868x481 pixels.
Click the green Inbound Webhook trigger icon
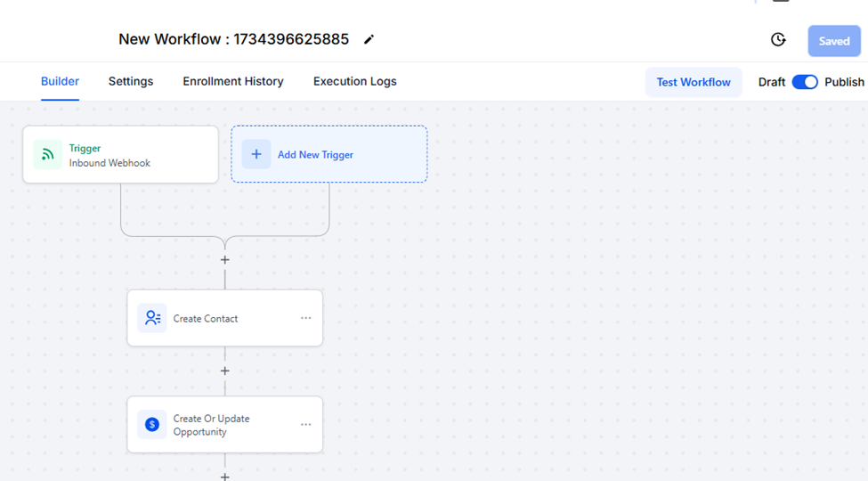coord(48,155)
